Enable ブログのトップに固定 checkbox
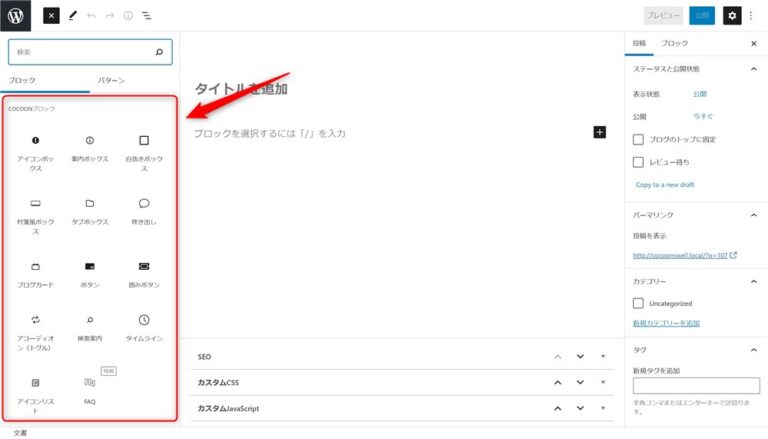 click(x=638, y=140)
